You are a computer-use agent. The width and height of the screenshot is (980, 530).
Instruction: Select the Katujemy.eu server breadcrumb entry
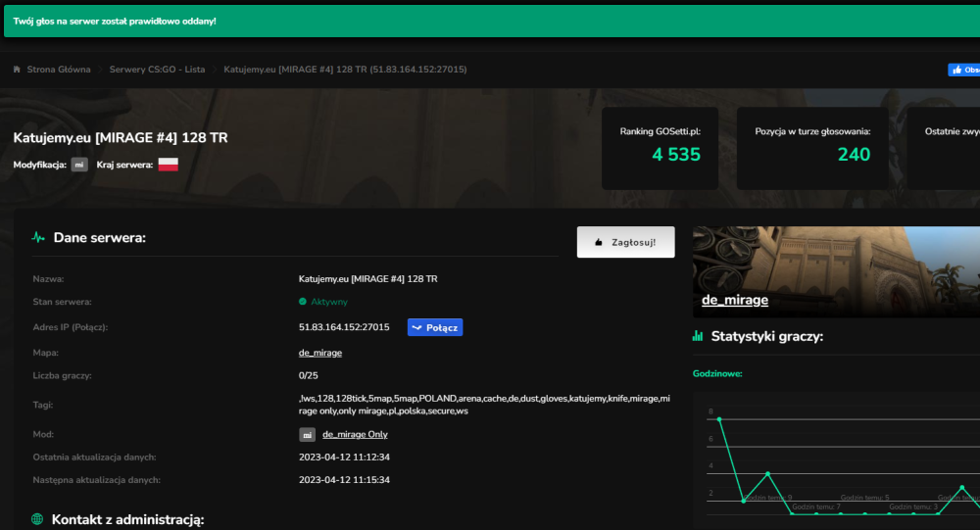point(345,70)
